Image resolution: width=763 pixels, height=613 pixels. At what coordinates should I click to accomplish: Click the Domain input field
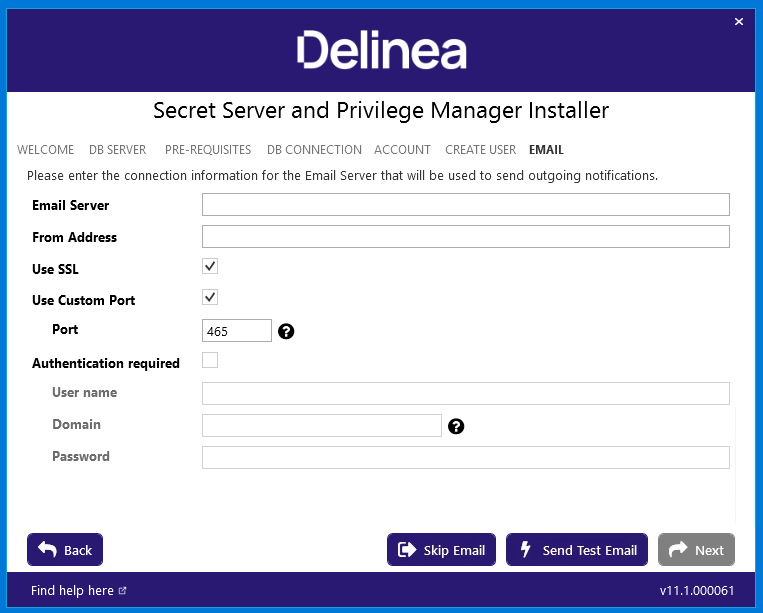click(322, 425)
